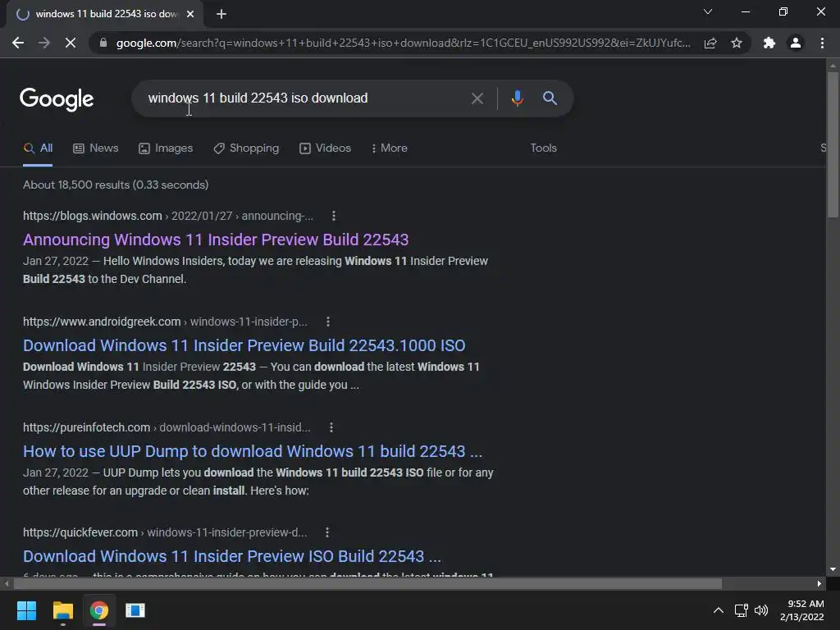The height and width of the screenshot is (630, 840).
Task: Open options for quickfever.com result
Action: [326, 532]
